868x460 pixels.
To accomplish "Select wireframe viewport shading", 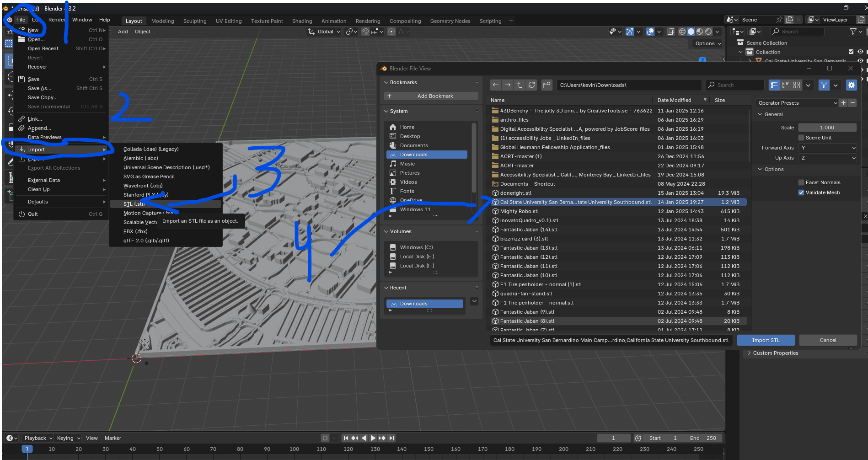I will coord(682,32).
